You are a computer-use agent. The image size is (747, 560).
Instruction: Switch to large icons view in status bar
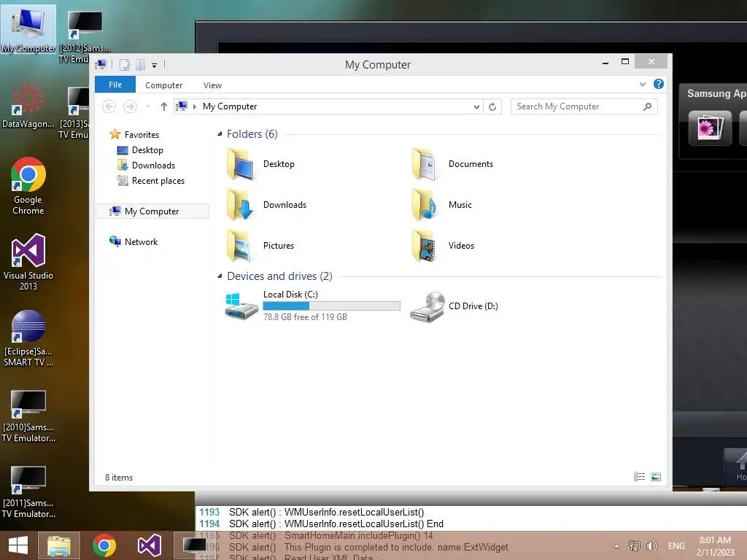point(656,477)
